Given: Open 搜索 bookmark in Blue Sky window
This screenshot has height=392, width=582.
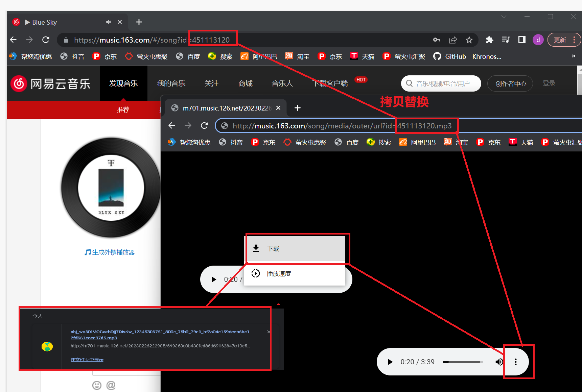Looking at the screenshot, I should [x=220, y=56].
